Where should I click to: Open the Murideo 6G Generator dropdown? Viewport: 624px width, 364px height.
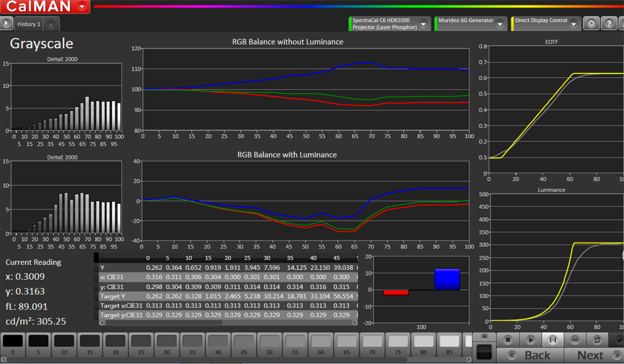pyautogui.click(x=500, y=24)
